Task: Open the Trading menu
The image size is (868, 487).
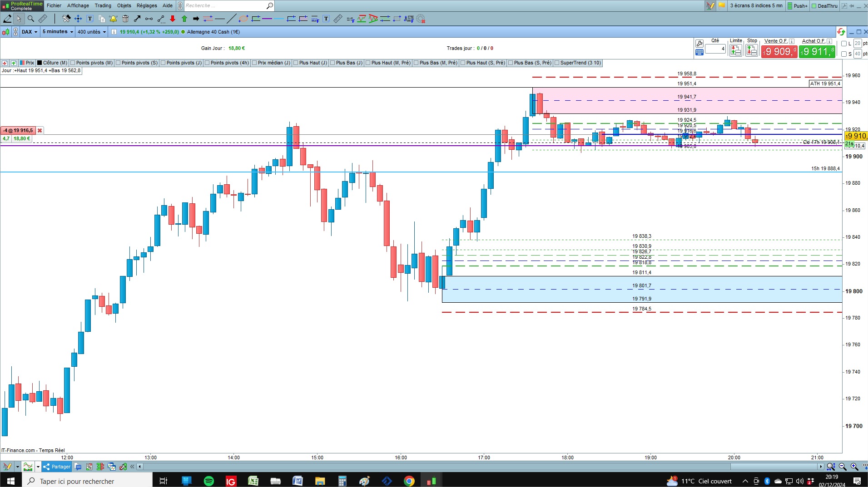Action: pyautogui.click(x=103, y=5)
